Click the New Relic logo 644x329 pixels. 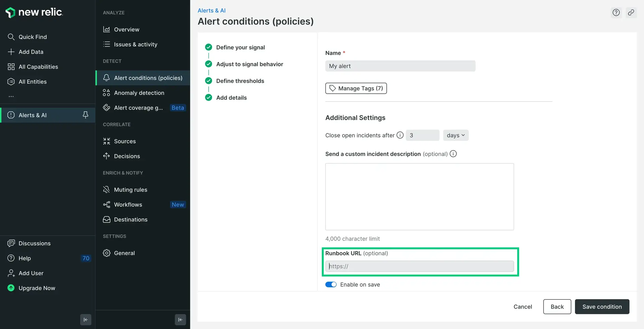pyautogui.click(x=34, y=12)
